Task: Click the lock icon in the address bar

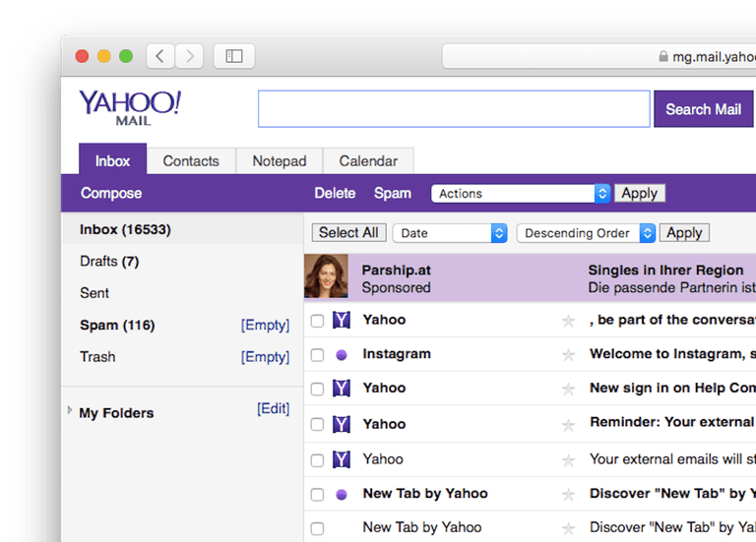Action: pos(663,56)
